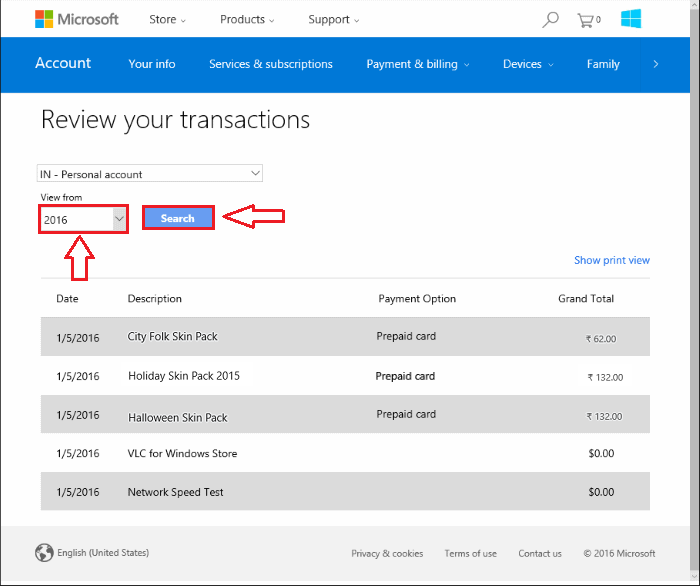Open Show print view link

[x=612, y=260]
